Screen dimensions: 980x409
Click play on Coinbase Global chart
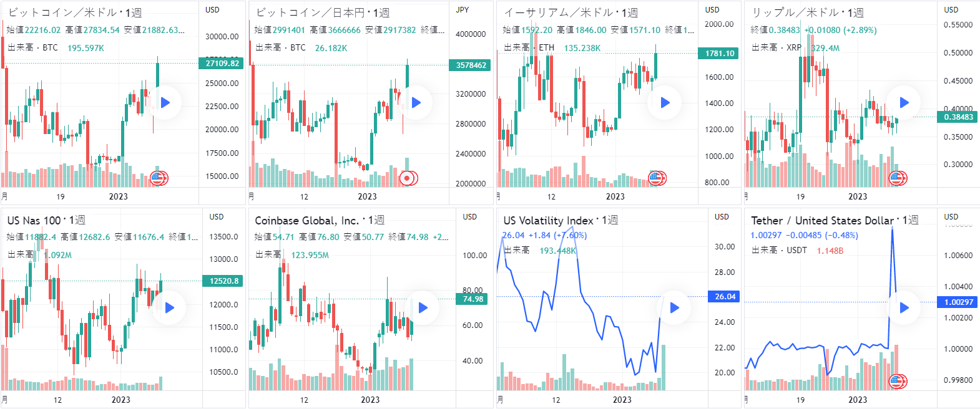point(423,307)
